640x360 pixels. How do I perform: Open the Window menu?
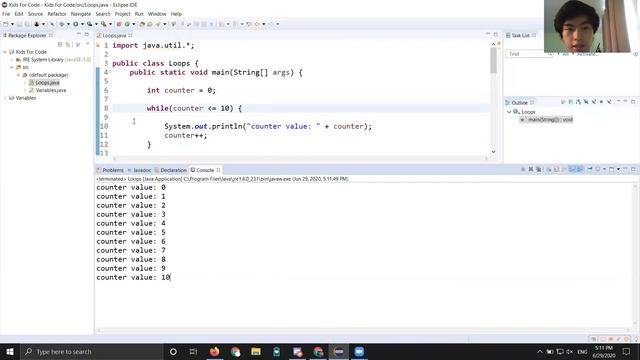pyautogui.click(x=157, y=14)
